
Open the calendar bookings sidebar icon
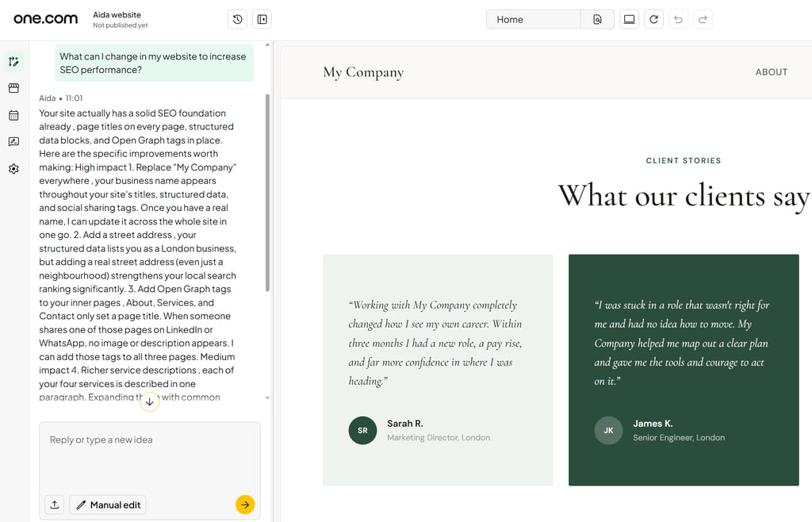point(14,115)
